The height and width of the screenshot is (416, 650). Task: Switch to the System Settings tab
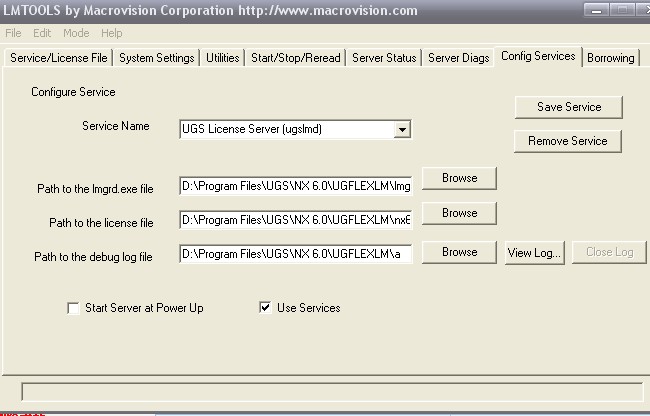156,58
